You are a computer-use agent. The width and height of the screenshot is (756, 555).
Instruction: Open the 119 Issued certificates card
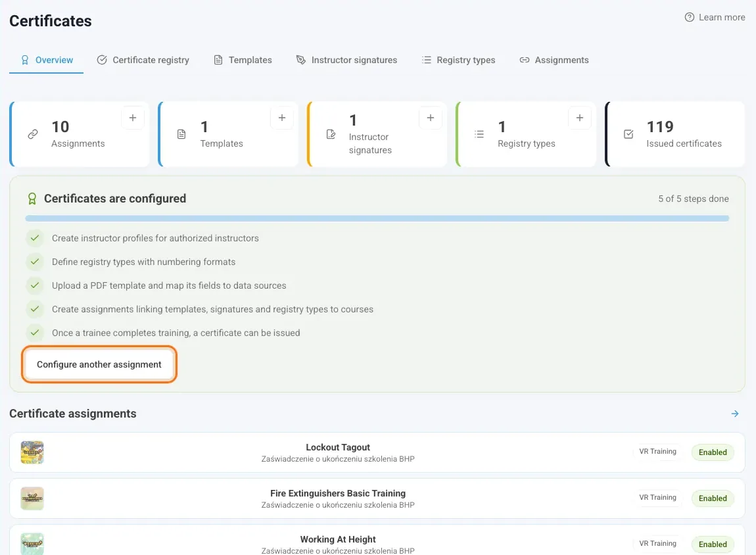pyautogui.click(x=675, y=134)
